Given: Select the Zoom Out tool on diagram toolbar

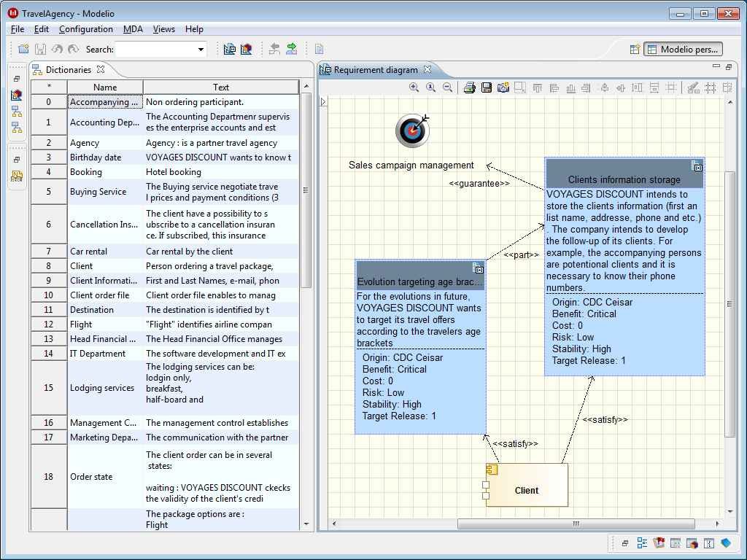Looking at the screenshot, I should tap(446, 87).
